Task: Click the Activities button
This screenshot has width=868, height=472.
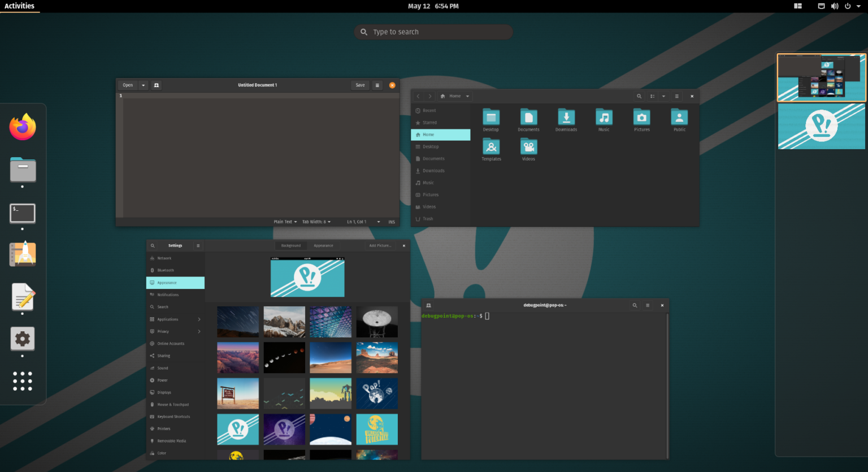Action: 19,6
